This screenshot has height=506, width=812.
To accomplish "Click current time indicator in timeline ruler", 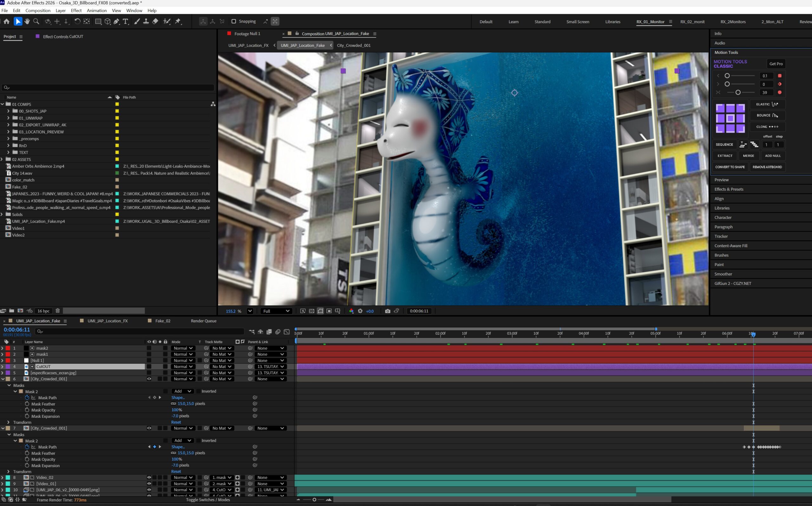I will pyautogui.click(x=753, y=334).
